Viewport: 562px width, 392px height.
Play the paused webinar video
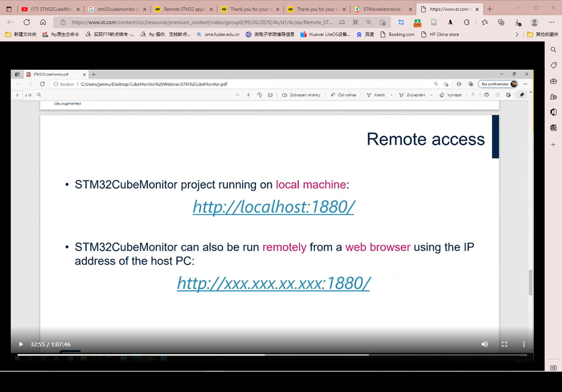pyautogui.click(x=21, y=344)
